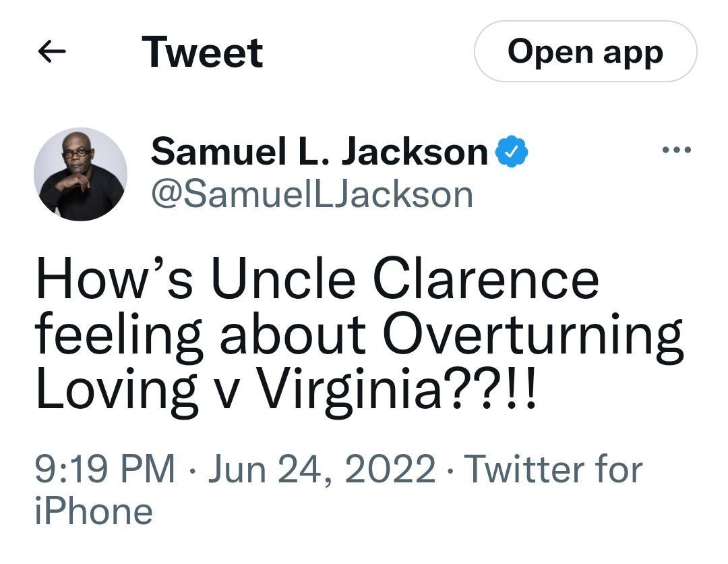The height and width of the screenshot is (564, 728).
Task: Click Samuel L. Jackson's profile picture
Action: (x=81, y=174)
